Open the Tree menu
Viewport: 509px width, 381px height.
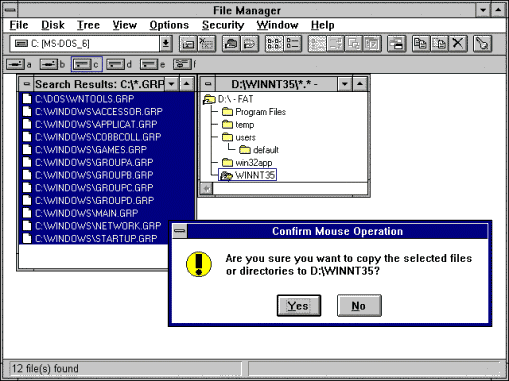coord(88,25)
